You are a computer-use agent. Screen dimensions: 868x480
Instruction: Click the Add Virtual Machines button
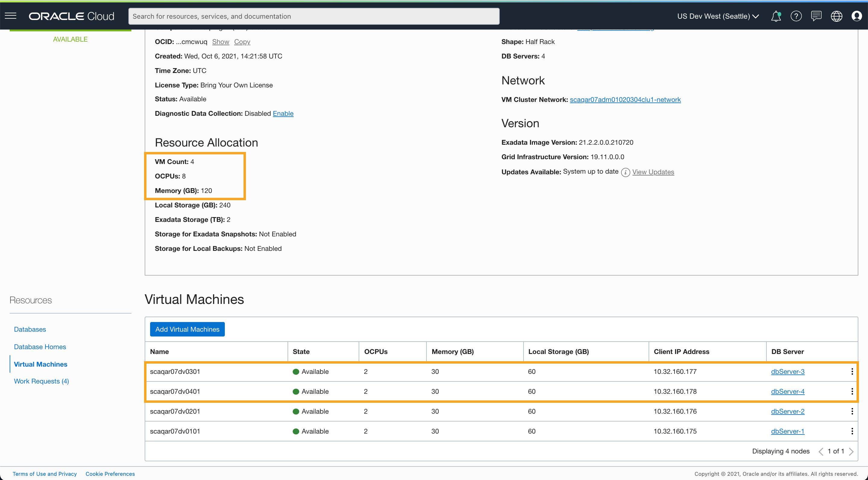pyautogui.click(x=187, y=329)
